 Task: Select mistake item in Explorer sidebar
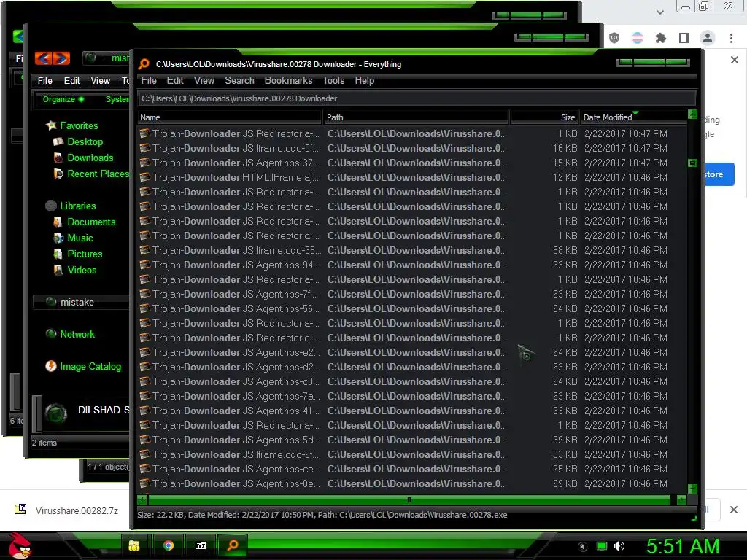pyautogui.click(x=81, y=302)
